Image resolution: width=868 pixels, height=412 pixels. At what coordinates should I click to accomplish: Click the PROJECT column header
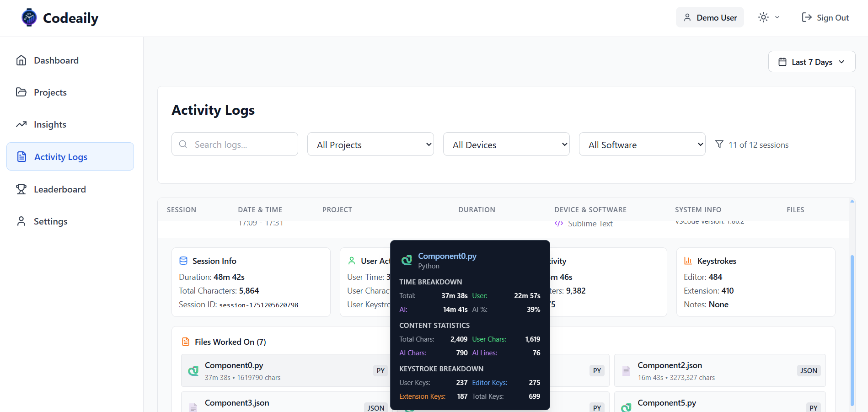click(x=337, y=210)
